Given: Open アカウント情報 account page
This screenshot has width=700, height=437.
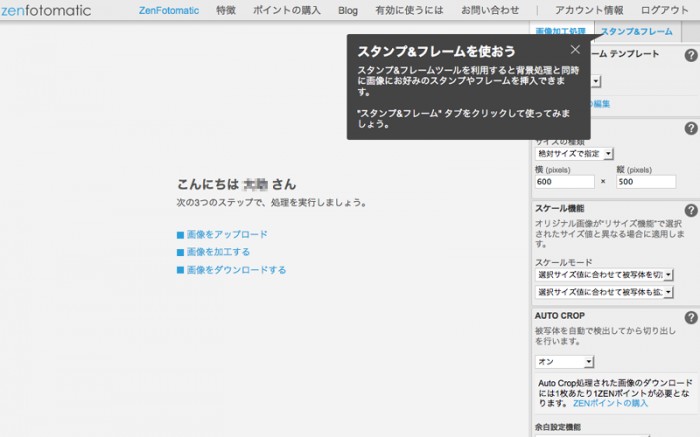Looking at the screenshot, I should (589, 10).
